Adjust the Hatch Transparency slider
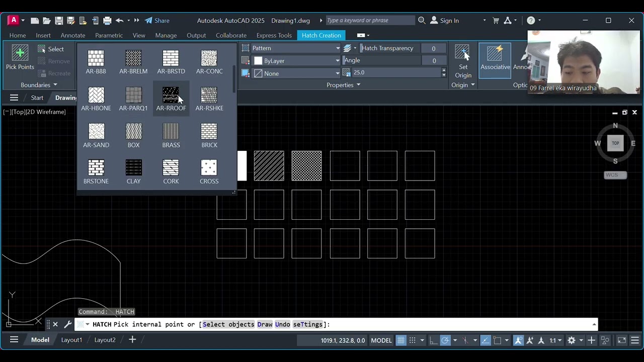This screenshot has width=644, height=362. coord(390,48)
